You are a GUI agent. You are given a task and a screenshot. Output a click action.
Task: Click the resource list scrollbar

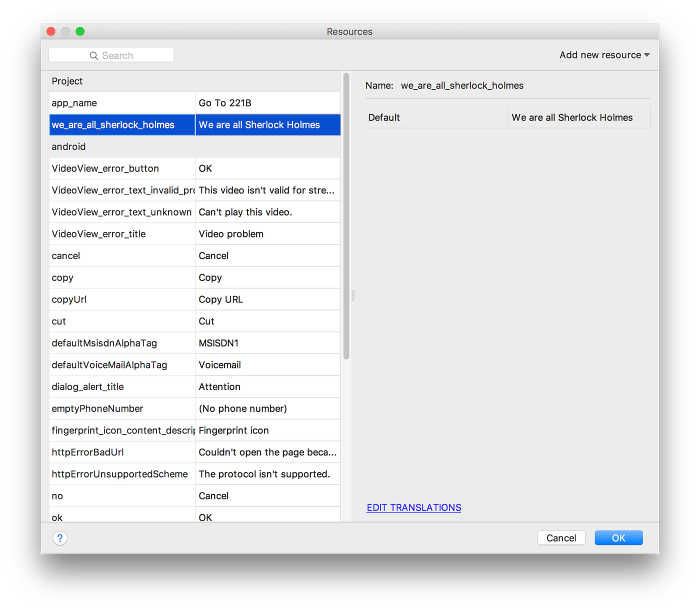point(346,215)
